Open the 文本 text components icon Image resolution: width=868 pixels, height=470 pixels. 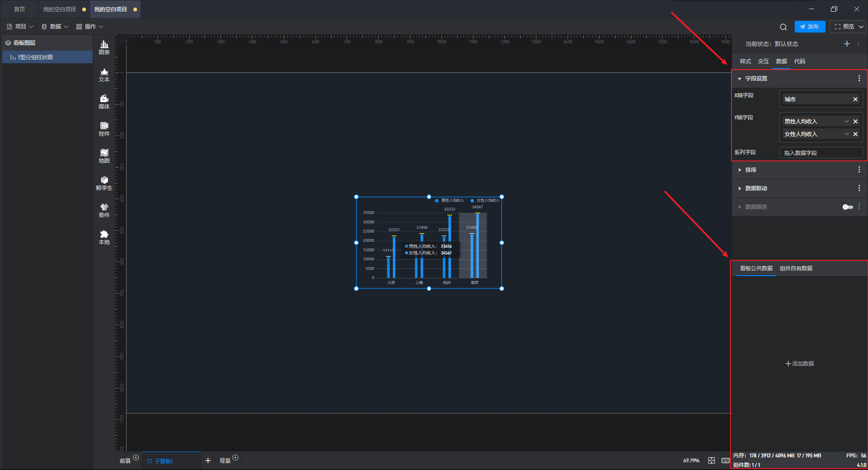click(x=104, y=75)
